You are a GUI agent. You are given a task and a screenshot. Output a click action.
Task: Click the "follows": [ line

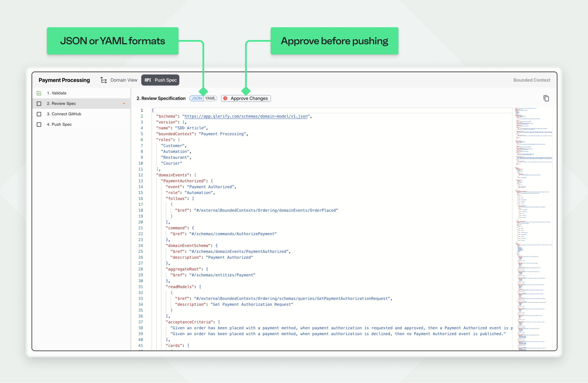180,199
